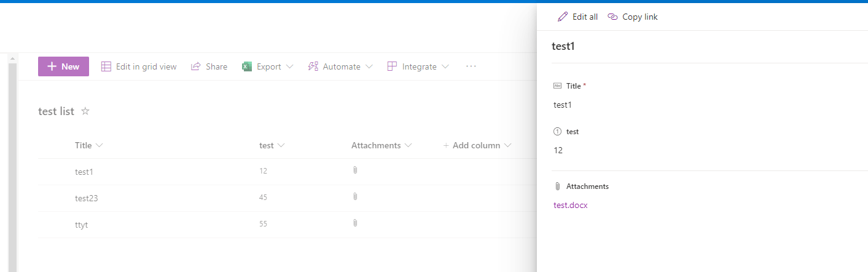Viewport: 868px width, 272px height.
Task: Click the left scrollbar up arrow
Action: tap(12, 58)
